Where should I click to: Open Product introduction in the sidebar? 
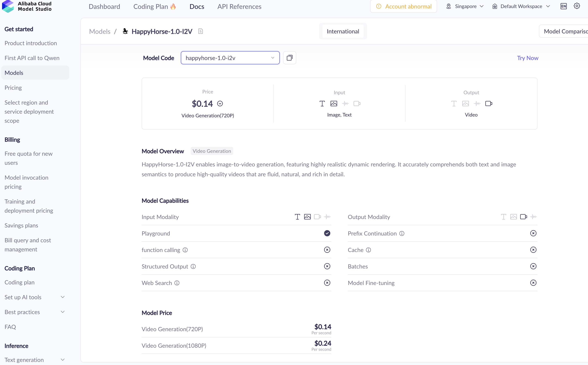tap(31, 43)
